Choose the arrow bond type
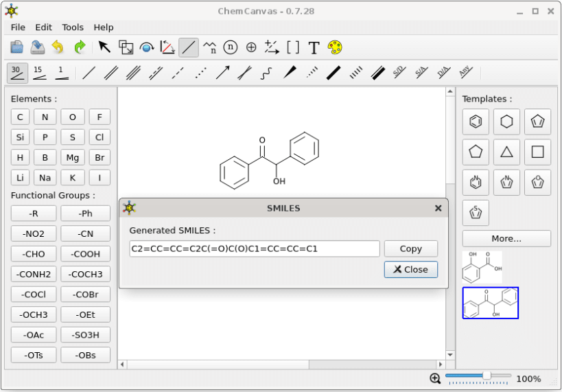The height and width of the screenshot is (392, 562). (222, 73)
